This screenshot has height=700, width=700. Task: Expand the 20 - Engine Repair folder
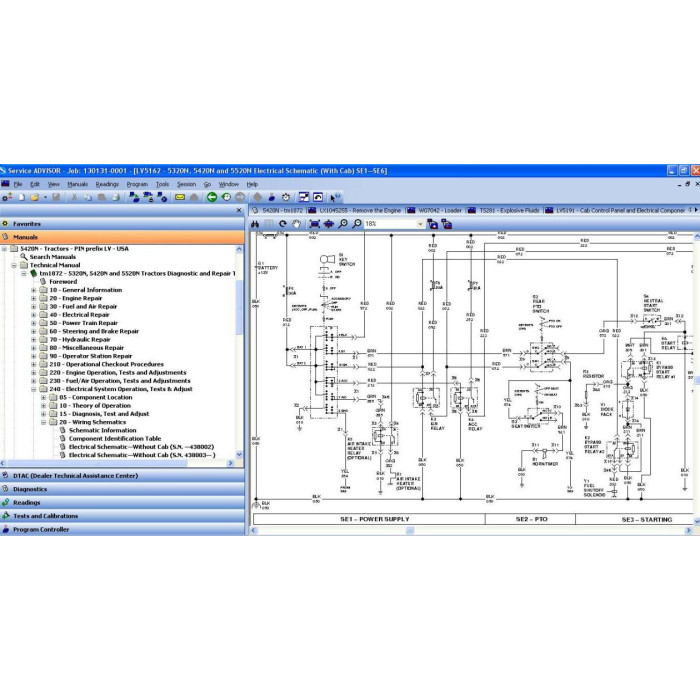(x=33, y=298)
